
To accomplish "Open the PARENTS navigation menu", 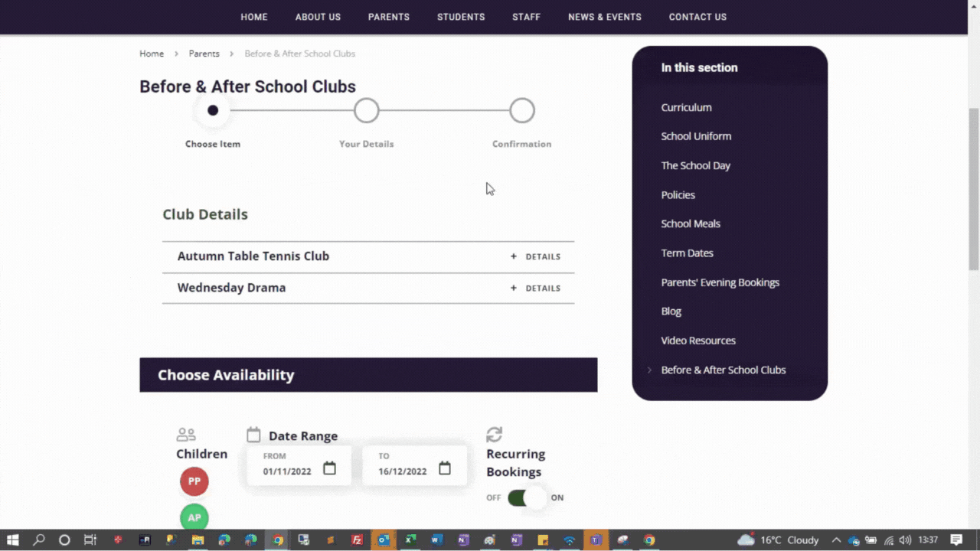I will click(x=389, y=16).
